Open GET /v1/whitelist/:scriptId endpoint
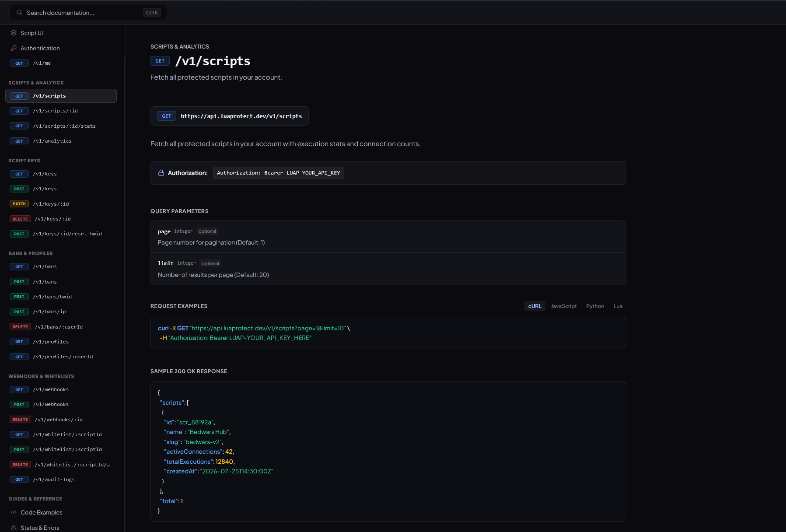The width and height of the screenshot is (786, 532). click(61, 434)
